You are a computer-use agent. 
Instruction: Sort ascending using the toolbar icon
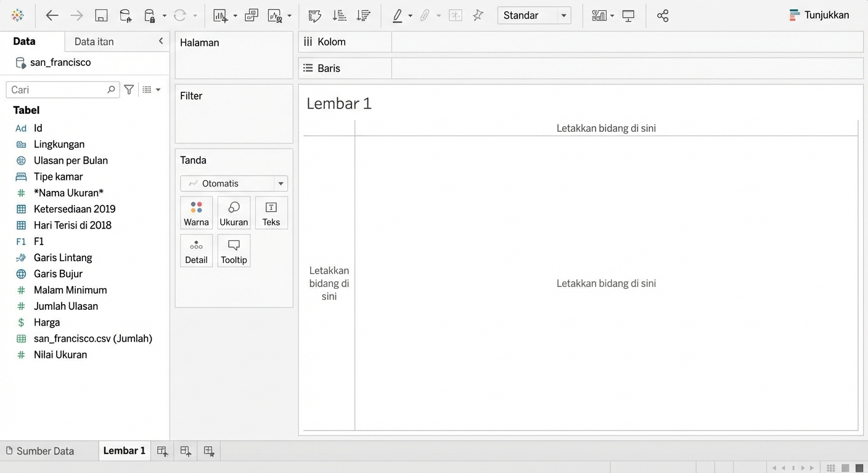click(x=339, y=16)
